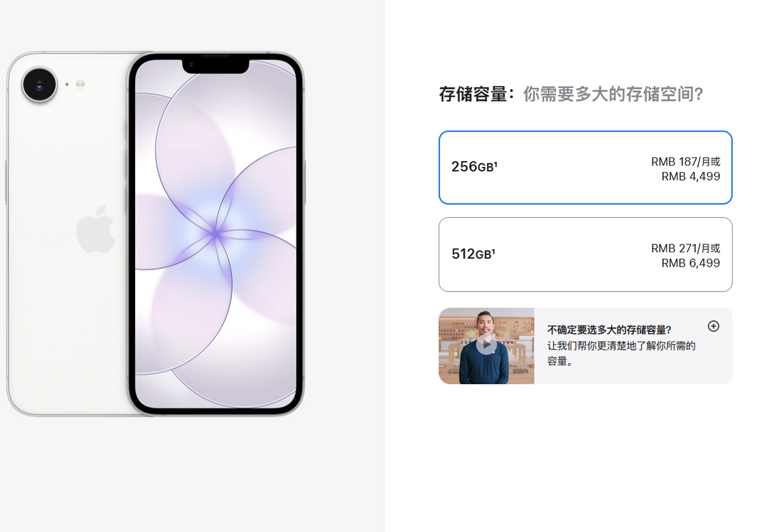783x532 pixels.
Task: Select the 256GB storage option
Action: pyautogui.click(x=585, y=168)
